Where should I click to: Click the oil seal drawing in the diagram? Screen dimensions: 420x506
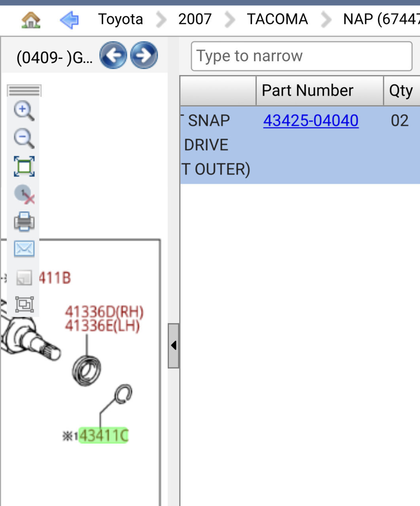tap(86, 370)
